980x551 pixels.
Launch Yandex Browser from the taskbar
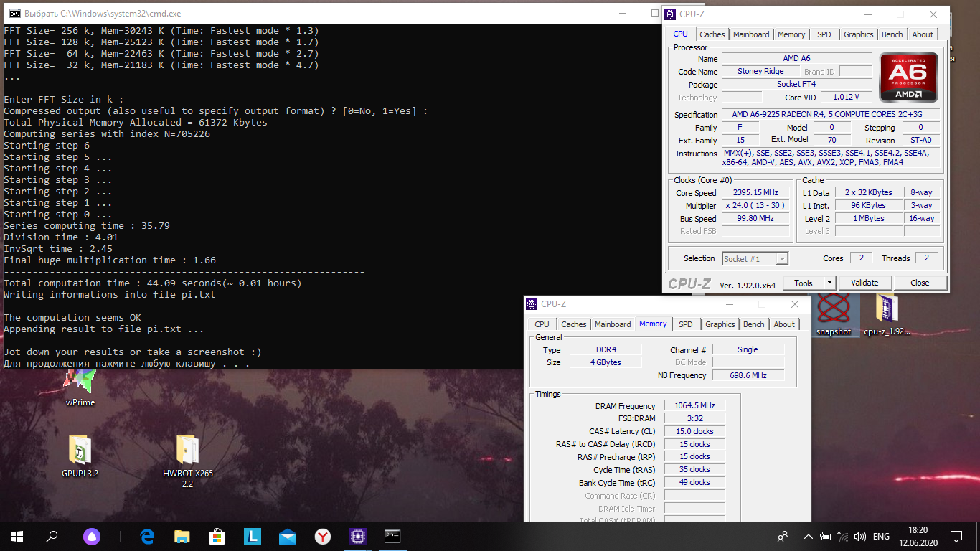click(322, 536)
